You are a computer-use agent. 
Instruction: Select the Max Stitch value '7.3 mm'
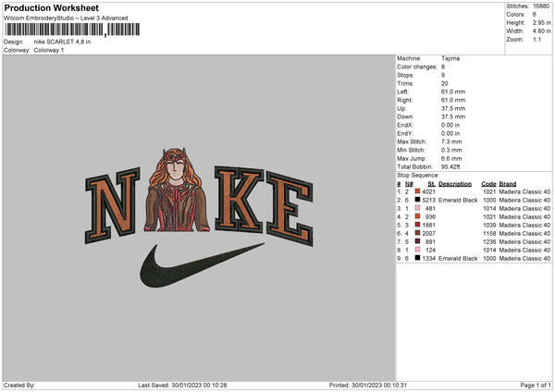[x=451, y=141]
